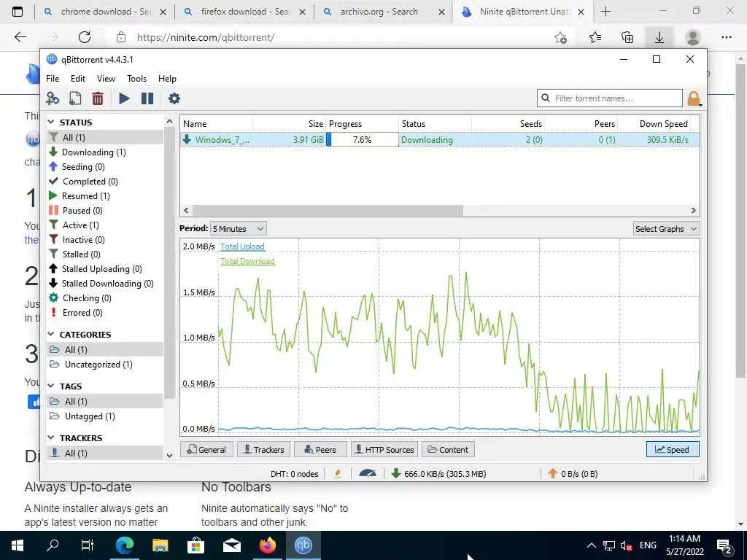Select Stalled Uploading (0) filter
Viewport: 747px width, 560px height.
[x=101, y=269]
